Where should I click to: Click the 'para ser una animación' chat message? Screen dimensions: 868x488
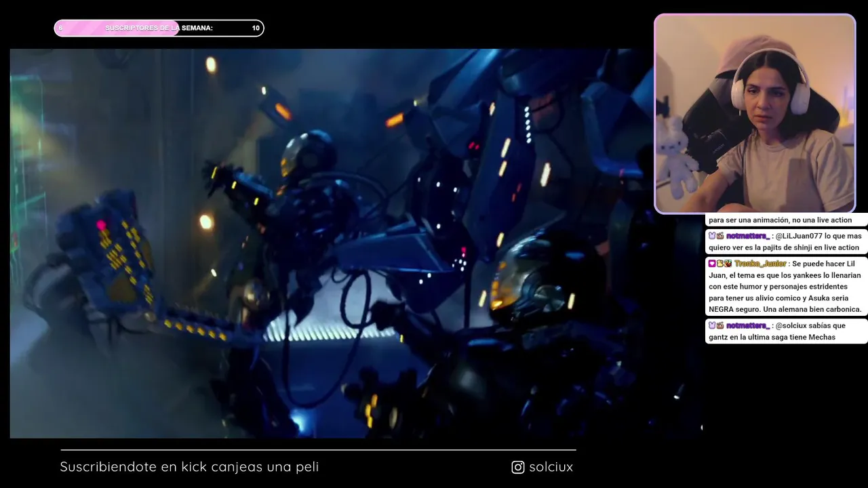(780, 220)
